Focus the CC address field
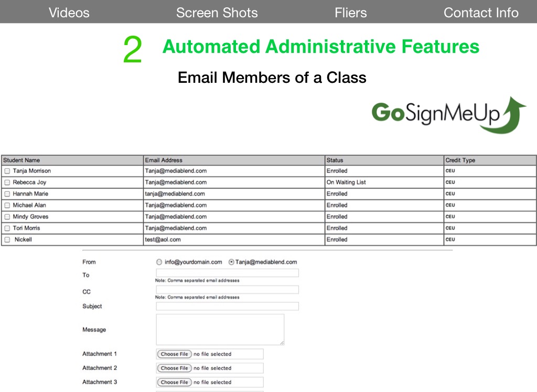The image size is (537, 392). tap(227, 290)
